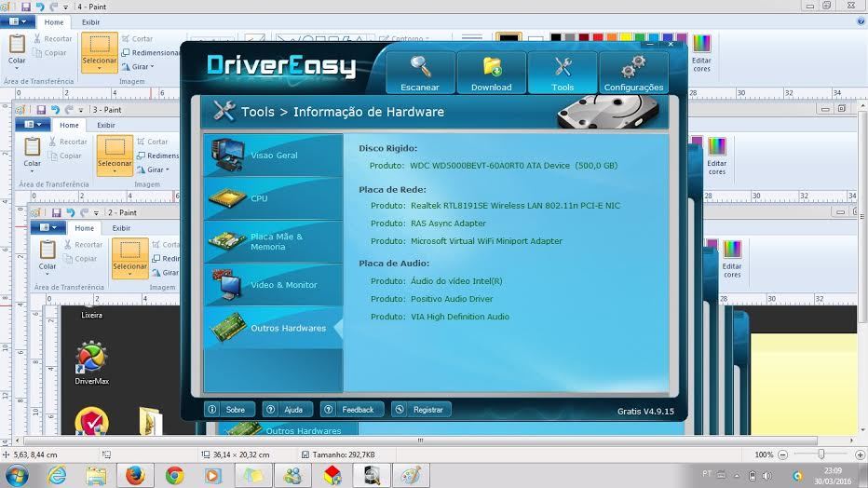Image resolution: width=868 pixels, height=488 pixels.
Task: Open Video & Monitor section
Action: [274, 285]
